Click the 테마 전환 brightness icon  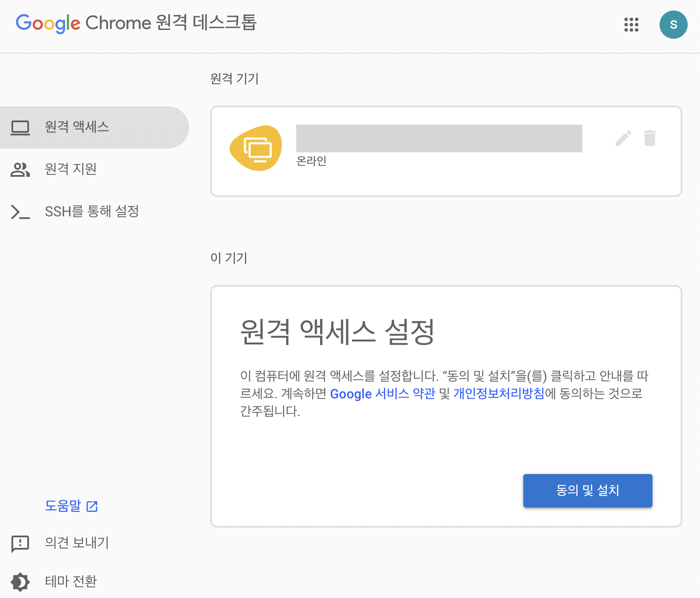point(20,582)
